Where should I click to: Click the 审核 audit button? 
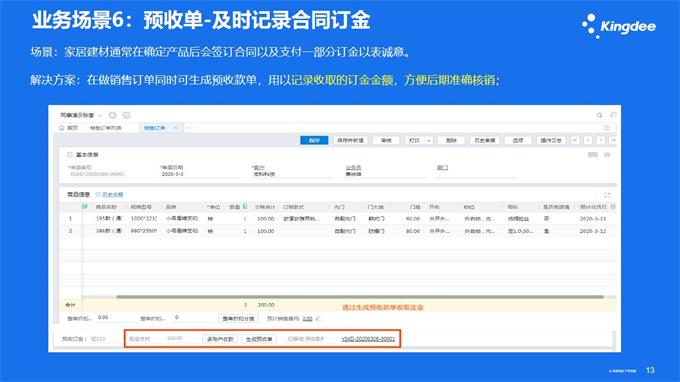[386, 140]
